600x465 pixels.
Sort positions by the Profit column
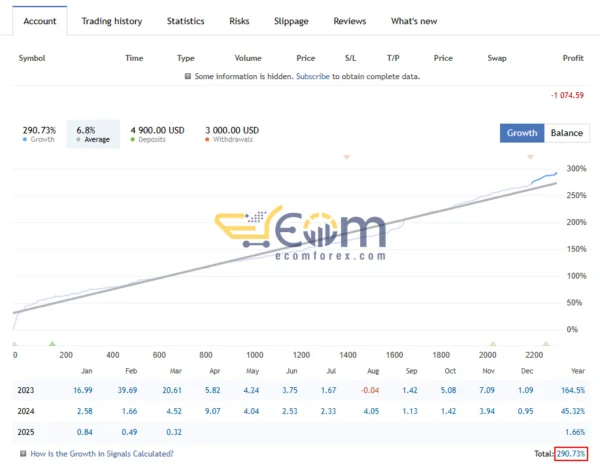click(573, 58)
